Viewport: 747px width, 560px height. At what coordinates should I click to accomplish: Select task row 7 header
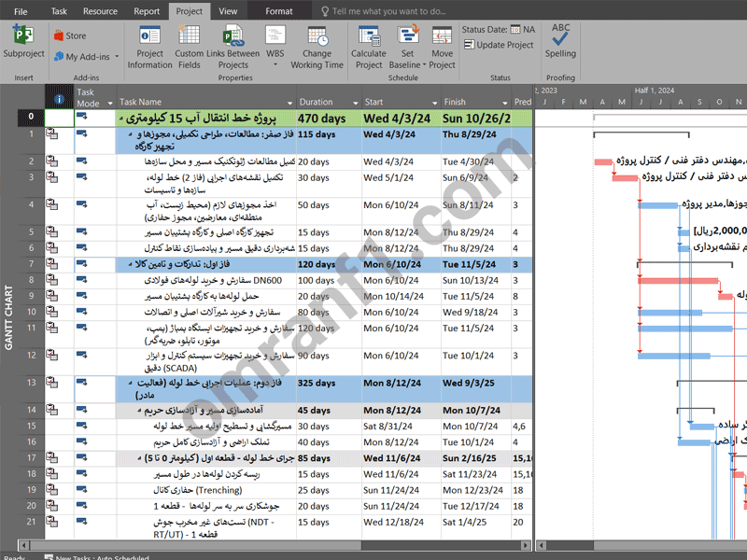[31, 264]
